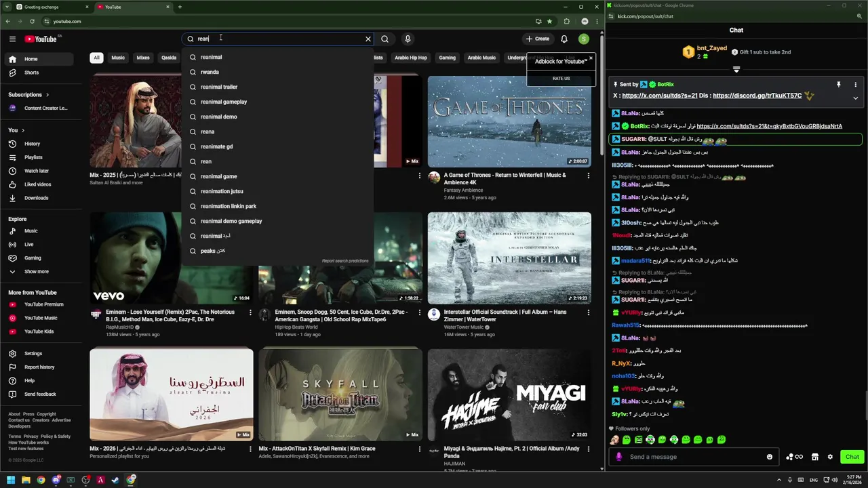Expand the Kick leaderboard arrow below bnt_Zayed
The height and width of the screenshot is (488, 868).
click(736, 69)
